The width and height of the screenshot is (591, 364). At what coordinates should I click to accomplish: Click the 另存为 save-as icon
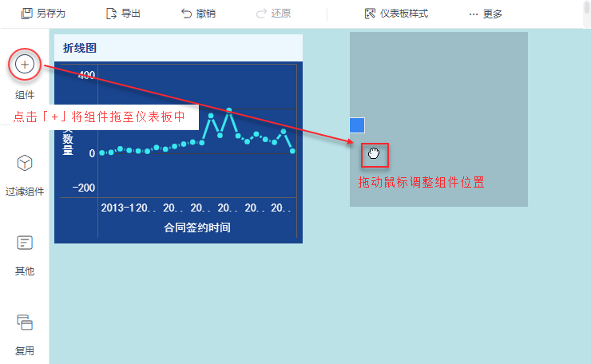tap(26, 14)
